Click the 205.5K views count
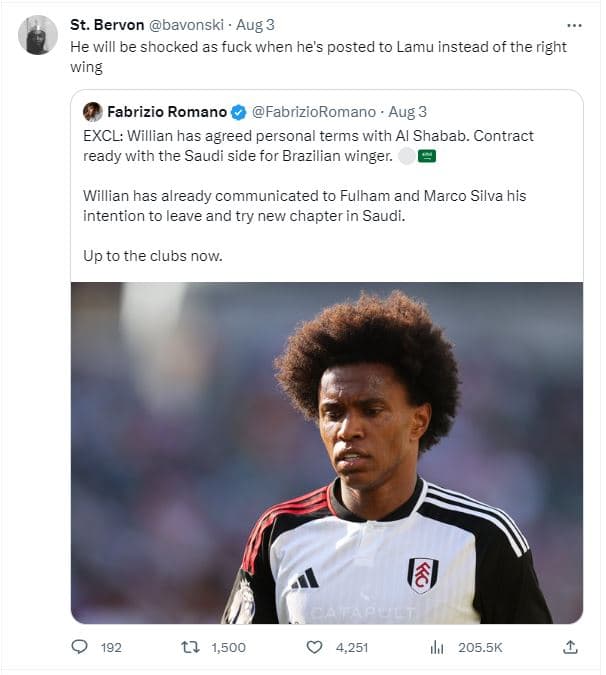Viewport: 606px width, 675px height. point(480,647)
